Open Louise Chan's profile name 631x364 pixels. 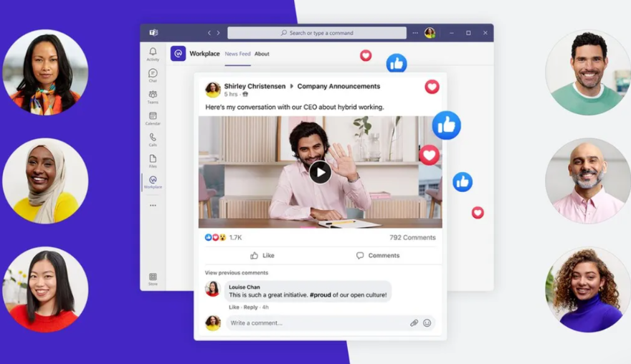(x=245, y=287)
